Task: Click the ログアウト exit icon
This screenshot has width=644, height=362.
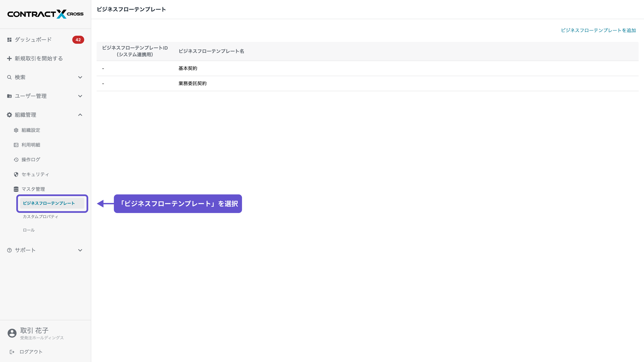Action: [x=12, y=352]
